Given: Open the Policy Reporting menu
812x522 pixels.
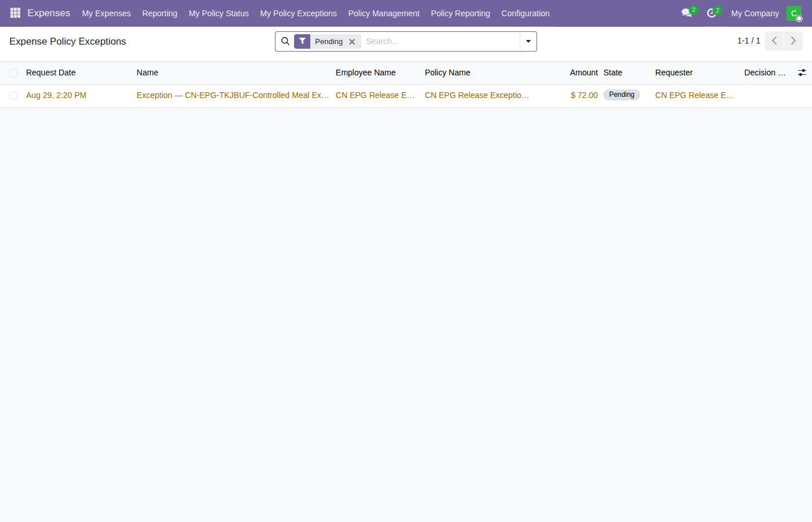Looking at the screenshot, I should (x=460, y=13).
